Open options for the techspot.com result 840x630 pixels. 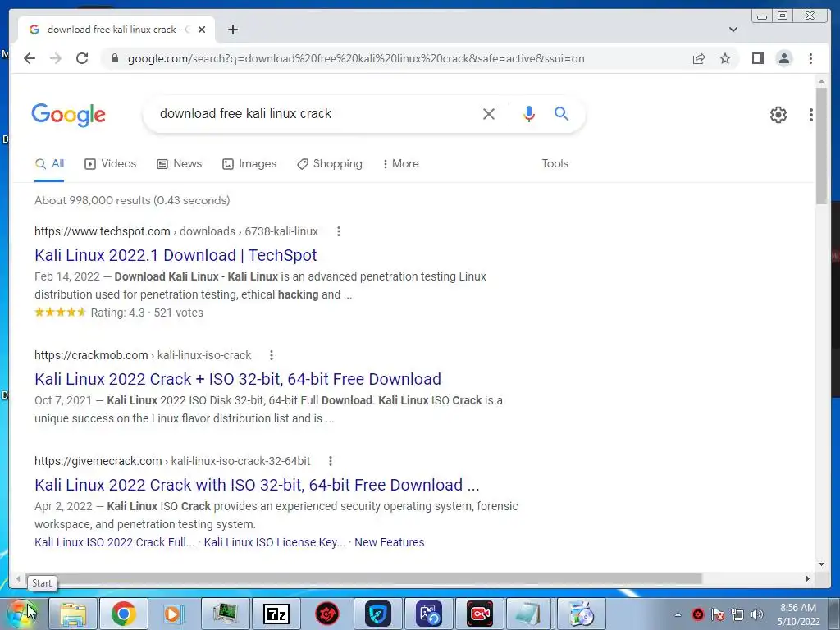pos(338,231)
